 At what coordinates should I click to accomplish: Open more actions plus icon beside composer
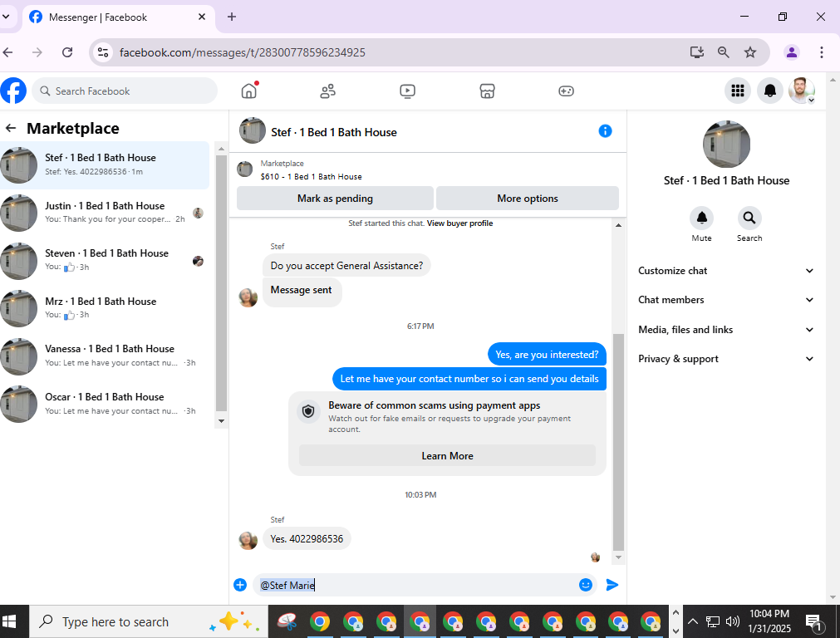[240, 585]
